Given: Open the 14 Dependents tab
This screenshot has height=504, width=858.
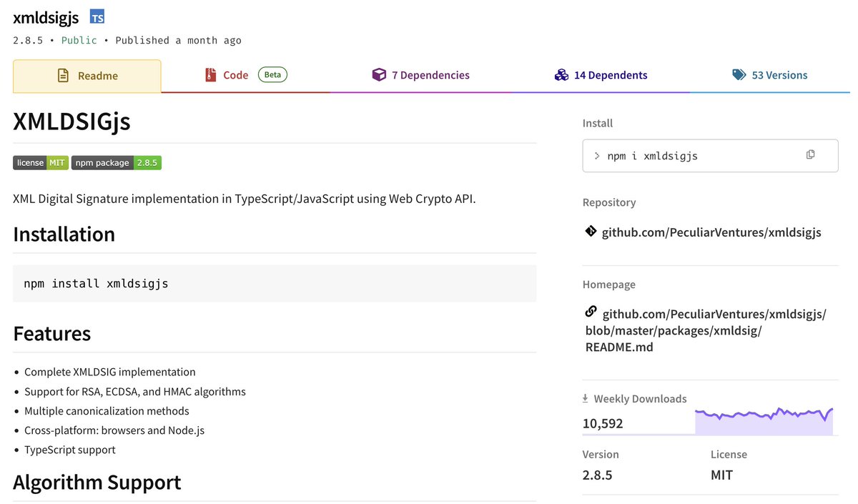Looking at the screenshot, I should point(601,75).
